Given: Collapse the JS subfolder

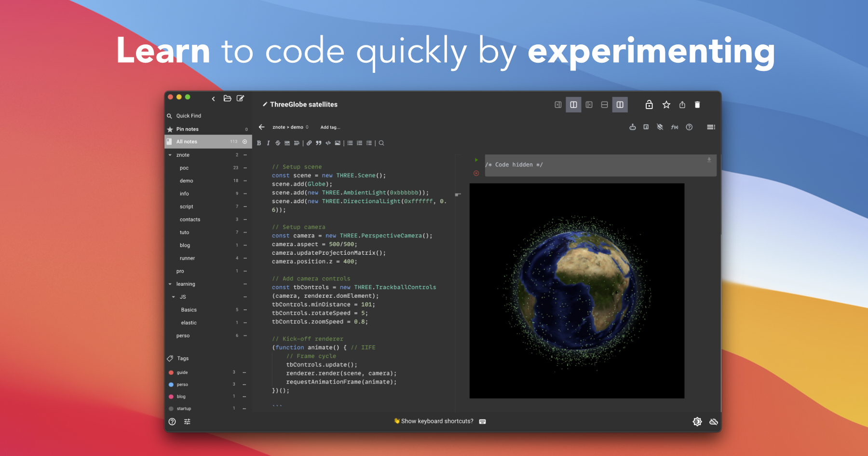Looking at the screenshot, I should pyautogui.click(x=174, y=297).
